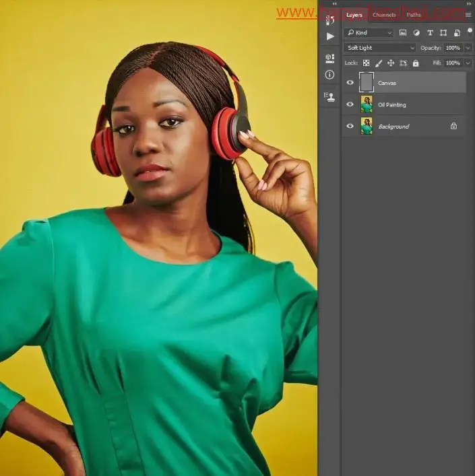Filter layers by shape layers icon
Image resolution: width=475 pixels, height=476 pixels.
pos(443,33)
